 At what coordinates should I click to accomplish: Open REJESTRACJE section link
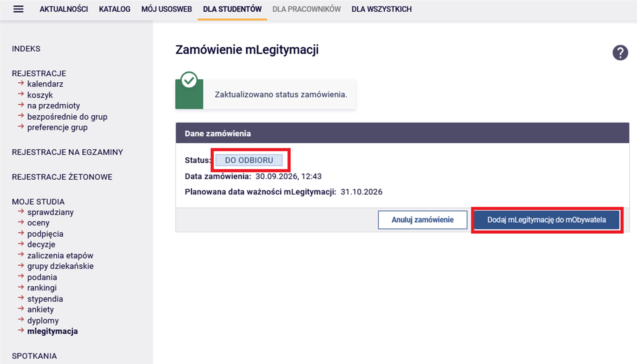pos(39,73)
